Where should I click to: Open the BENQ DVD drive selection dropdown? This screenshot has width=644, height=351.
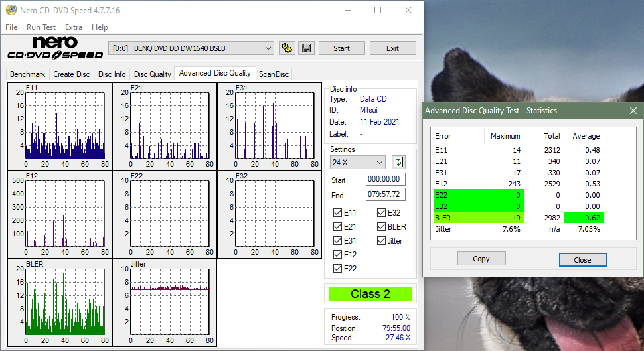191,48
